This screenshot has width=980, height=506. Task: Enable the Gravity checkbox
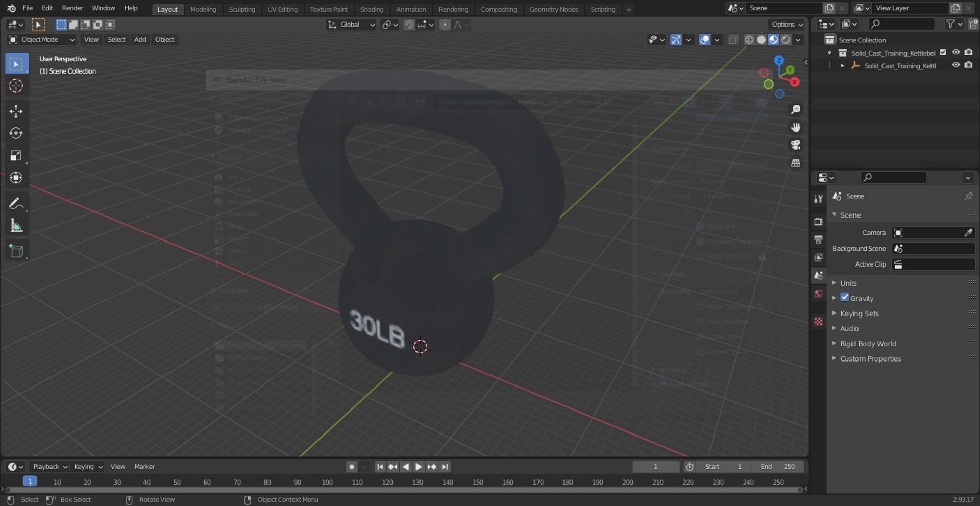[845, 297]
